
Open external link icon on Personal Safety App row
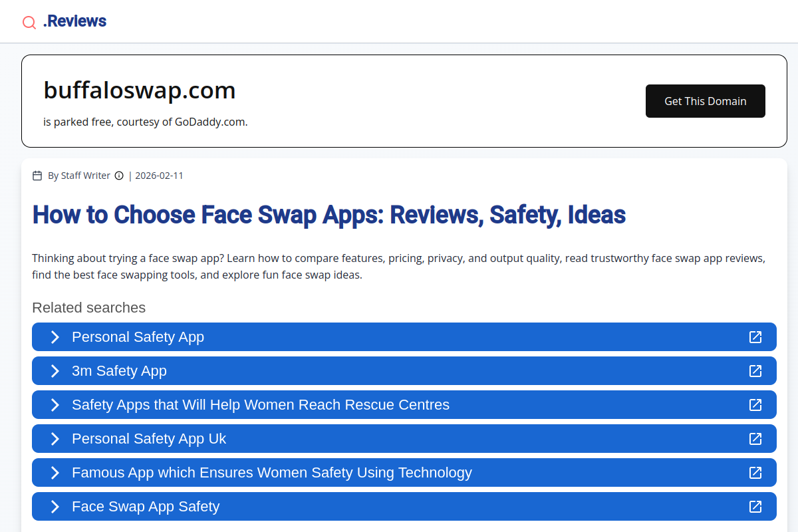click(755, 337)
